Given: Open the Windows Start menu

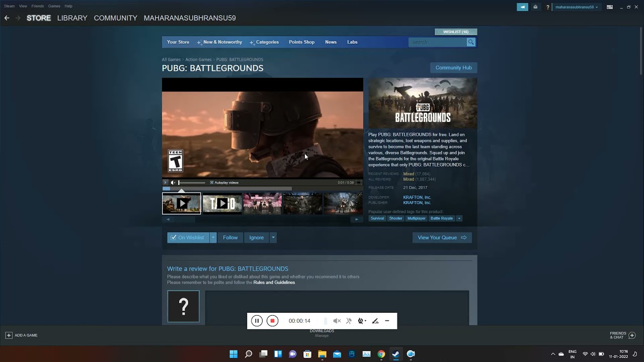Looking at the screenshot, I should 233,354.
